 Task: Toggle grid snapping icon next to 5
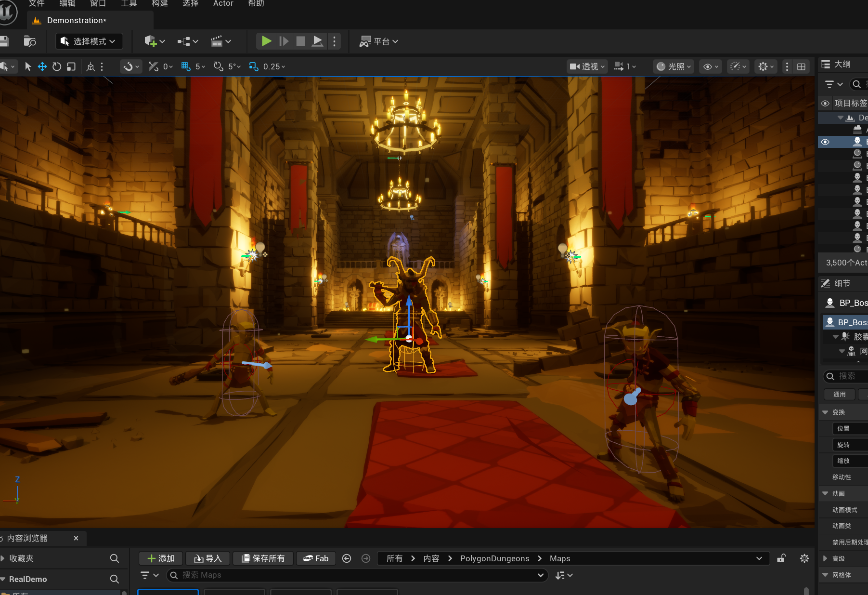coord(186,66)
